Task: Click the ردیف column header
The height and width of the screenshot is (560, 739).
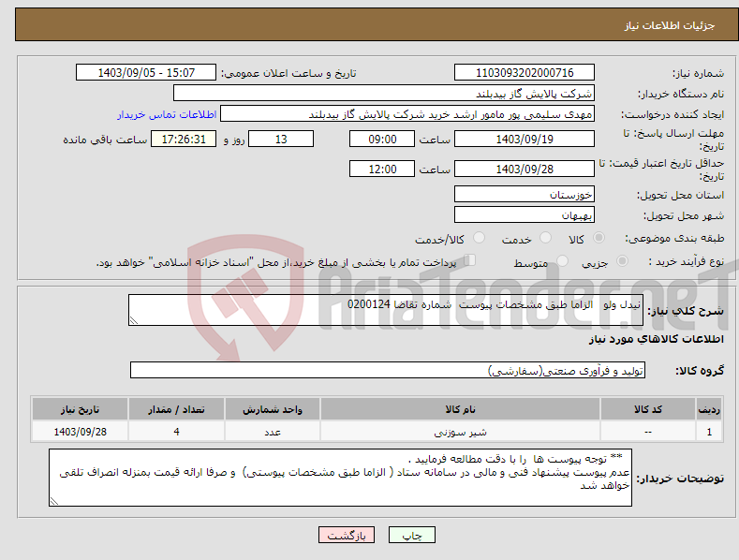Action: click(709, 409)
